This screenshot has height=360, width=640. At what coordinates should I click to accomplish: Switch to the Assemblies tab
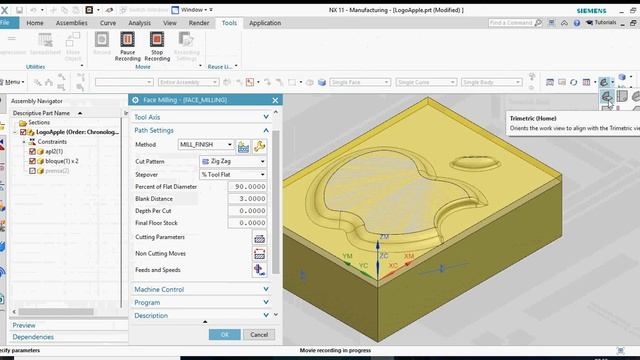coord(72,23)
